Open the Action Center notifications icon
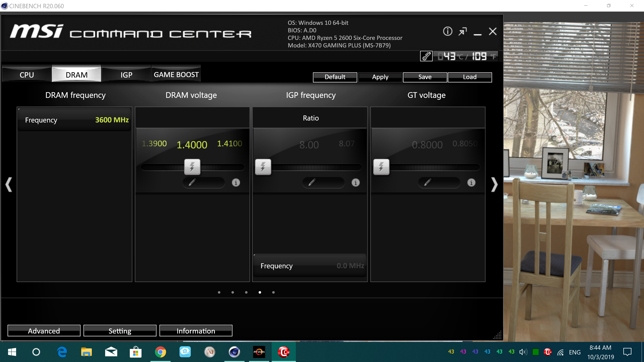644x362 pixels. pos(627,352)
